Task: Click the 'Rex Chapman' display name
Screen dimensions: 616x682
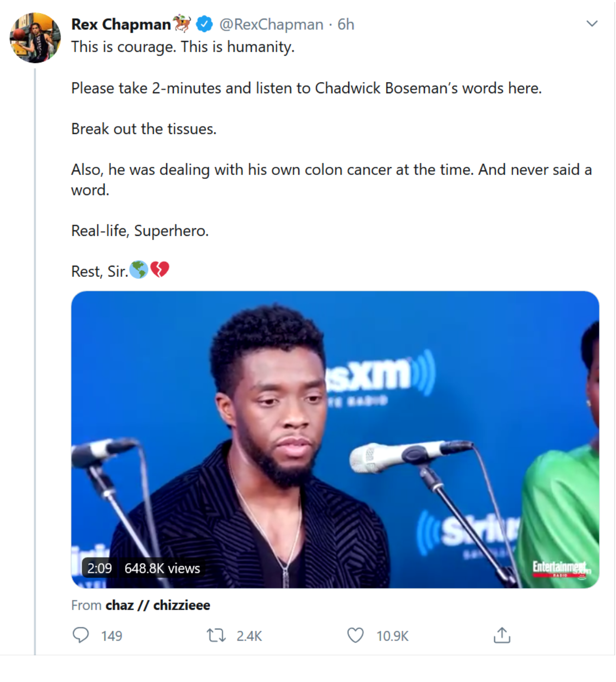Action: coord(121,24)
